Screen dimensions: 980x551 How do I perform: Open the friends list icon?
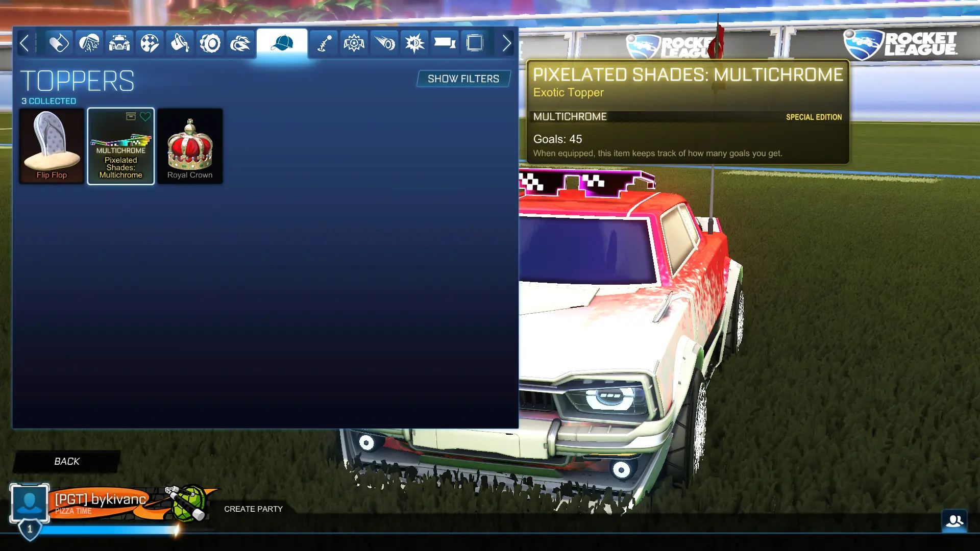(x=954, y=521)
